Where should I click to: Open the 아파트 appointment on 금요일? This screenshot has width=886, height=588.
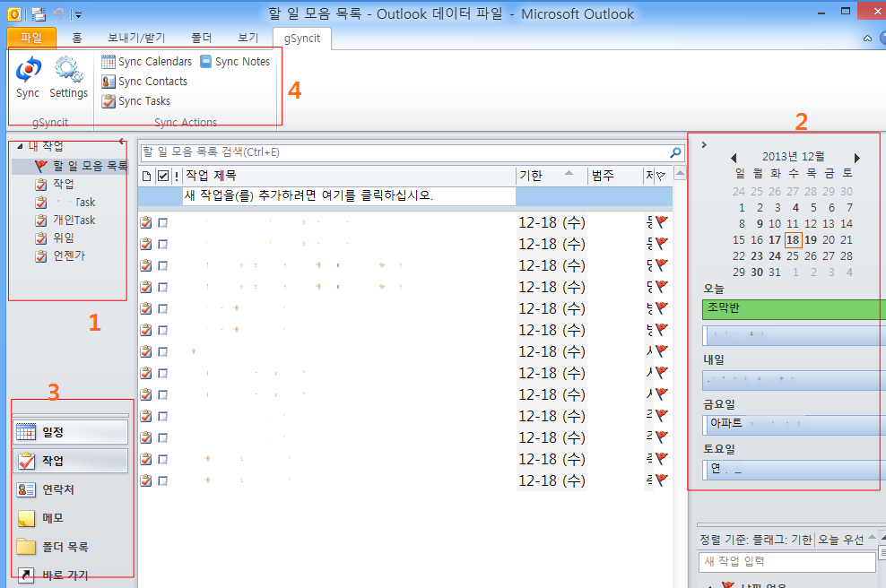pos(794,425)
